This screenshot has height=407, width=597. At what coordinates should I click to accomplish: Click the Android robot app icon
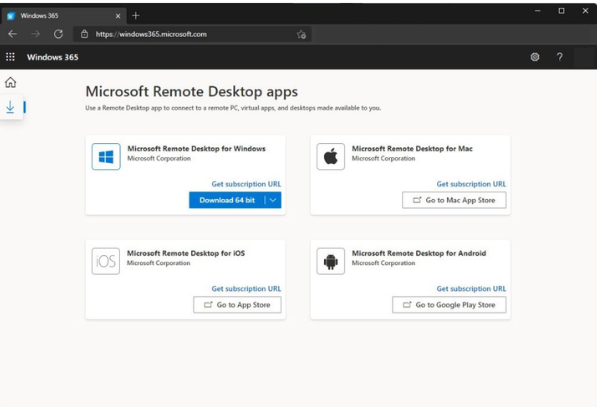tap(330, 261)
